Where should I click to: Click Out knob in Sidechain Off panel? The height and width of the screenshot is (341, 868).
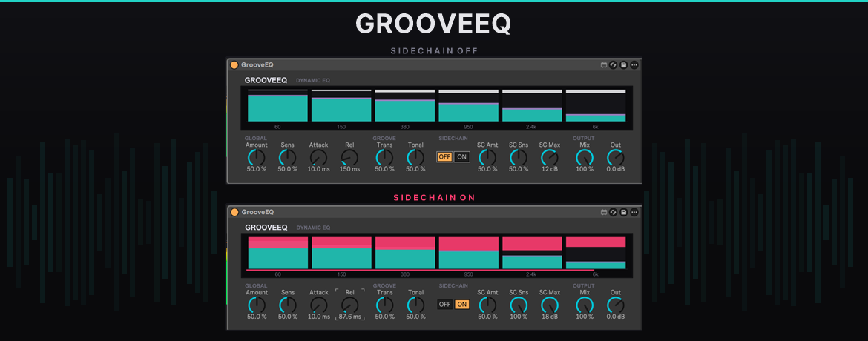click(616, 158)
